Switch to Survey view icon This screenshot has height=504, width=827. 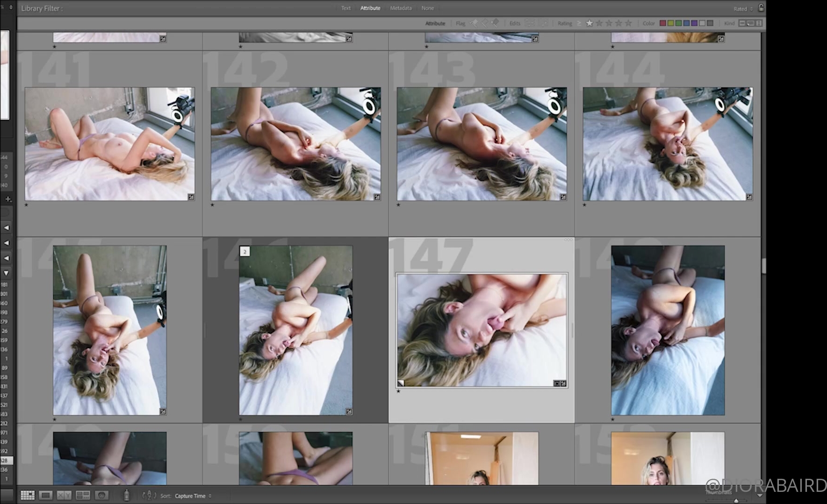83,495
